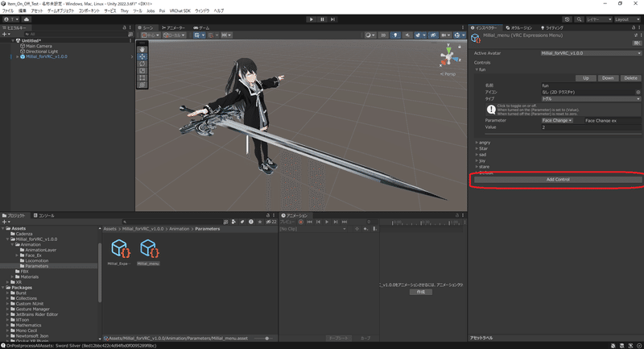Screen dimensions: 644x349
Task: Click the Add Control button
Action: [x=558, y=180]
